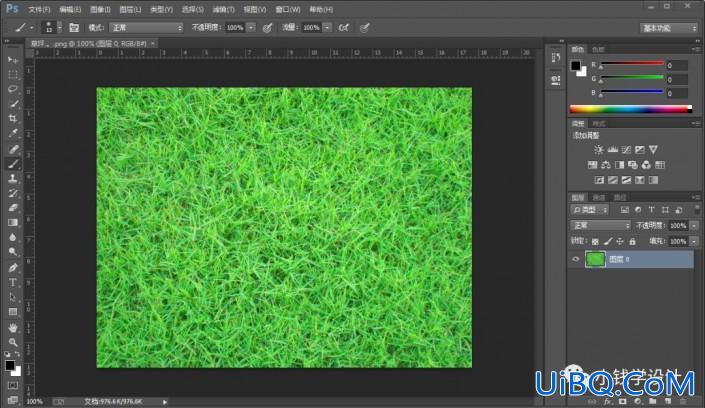This screenshot has width=705, height=408.
Task: Select the Clone Stamp tool
Action: coord(13,179)
